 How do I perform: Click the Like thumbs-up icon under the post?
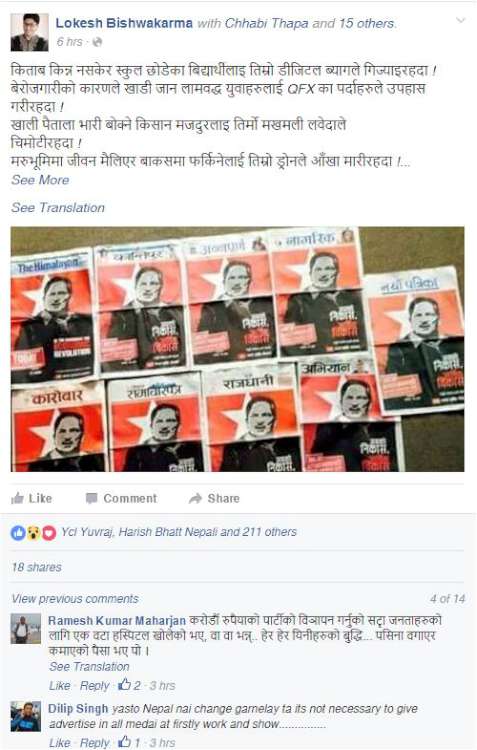click(17, 498)
